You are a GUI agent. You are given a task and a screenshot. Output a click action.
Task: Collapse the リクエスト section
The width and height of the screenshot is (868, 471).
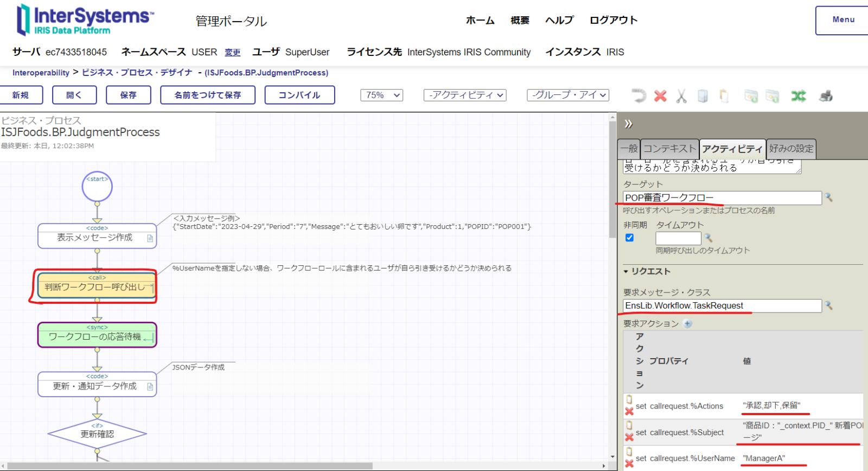pos(626,271)
